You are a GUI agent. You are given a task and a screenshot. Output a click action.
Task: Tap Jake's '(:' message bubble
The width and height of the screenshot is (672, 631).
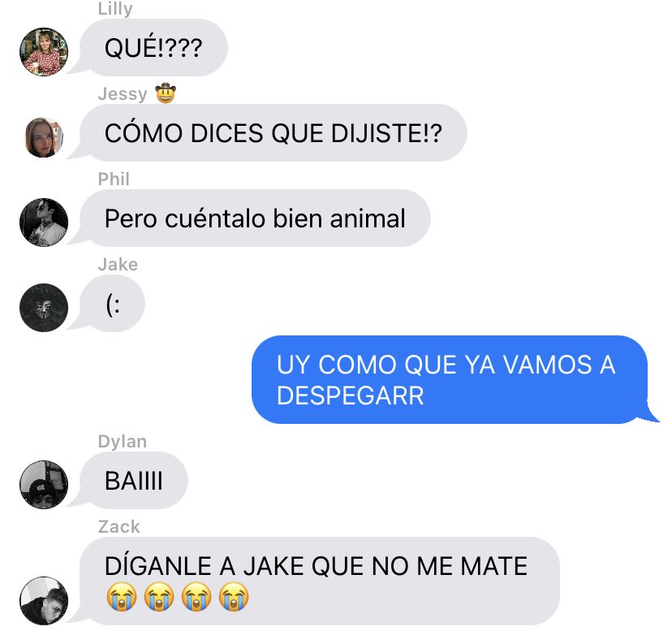[x=112, y=303]
